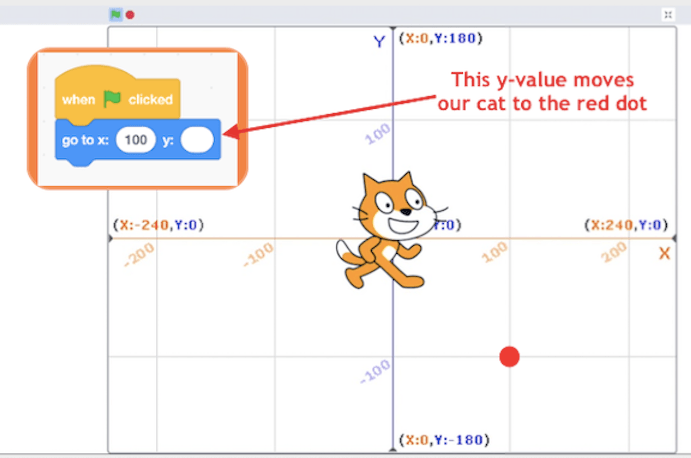This screenshot has width=691, height=458.
Task: Click the empty y value field
Action: 197,140
